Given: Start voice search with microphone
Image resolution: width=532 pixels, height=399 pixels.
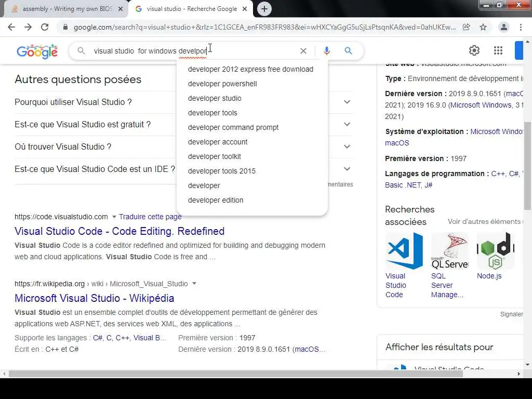Looking at the screenshot, I should (327, 51).
